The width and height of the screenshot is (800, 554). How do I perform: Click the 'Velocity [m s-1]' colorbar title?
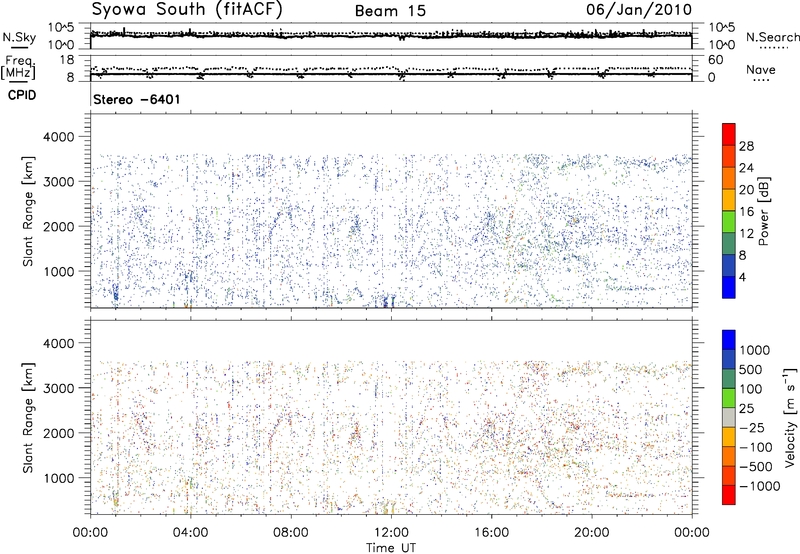[790, 417]
